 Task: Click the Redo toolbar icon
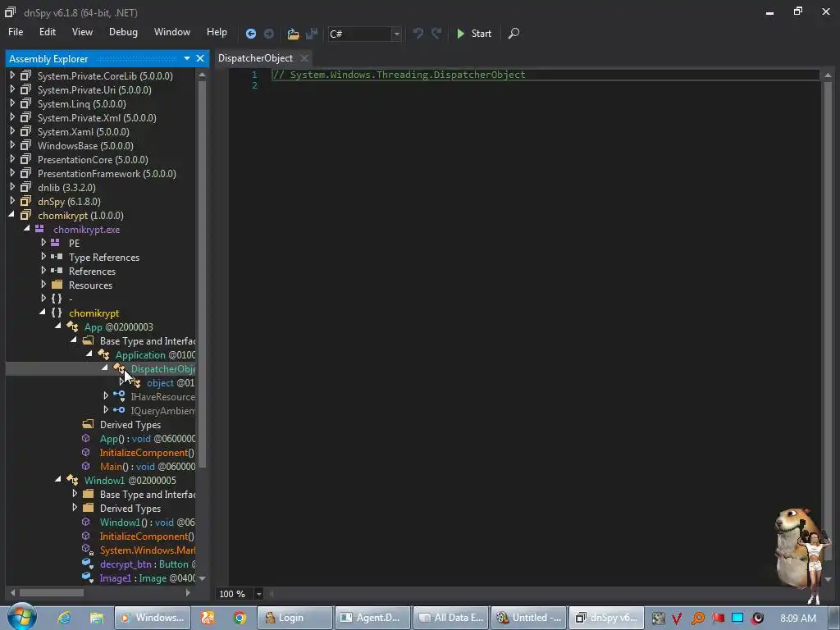click(436, 33)
